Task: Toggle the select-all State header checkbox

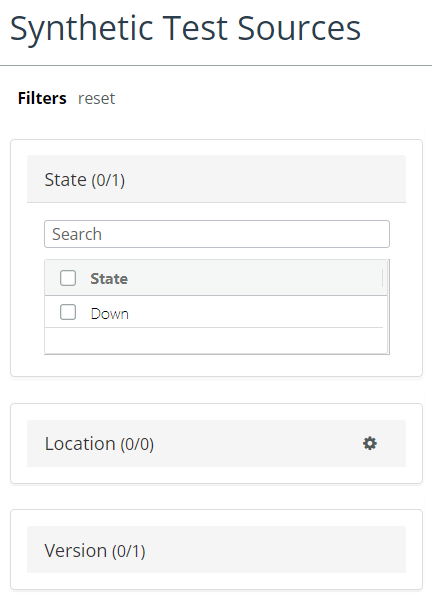Action: 68,278
